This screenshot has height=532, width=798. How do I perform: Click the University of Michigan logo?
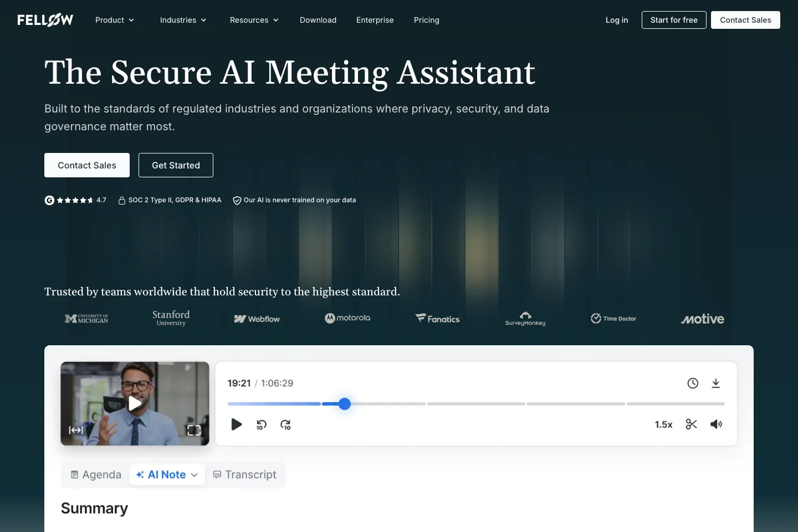pyautogui.click(x=86, y=319)
